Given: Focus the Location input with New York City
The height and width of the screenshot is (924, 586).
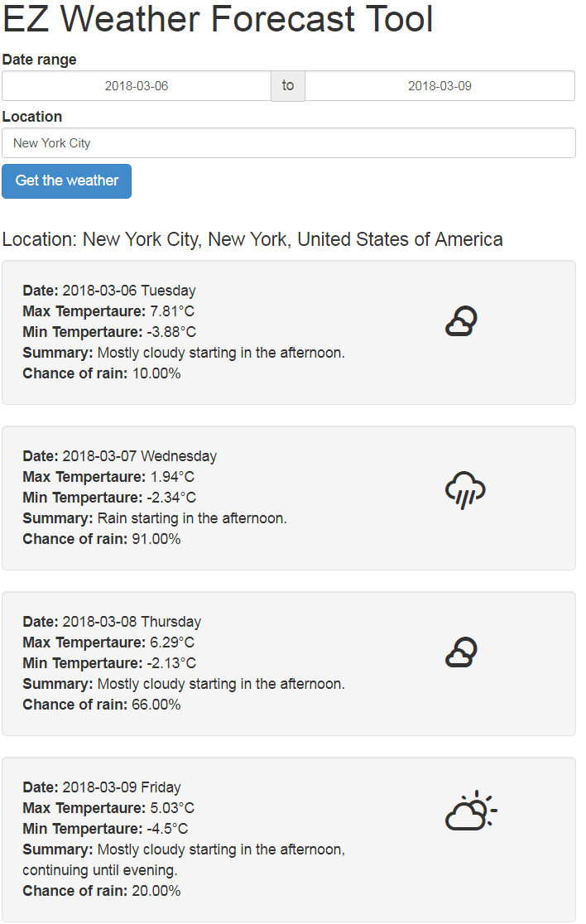Looking at the screenshot, I should 288,143.
